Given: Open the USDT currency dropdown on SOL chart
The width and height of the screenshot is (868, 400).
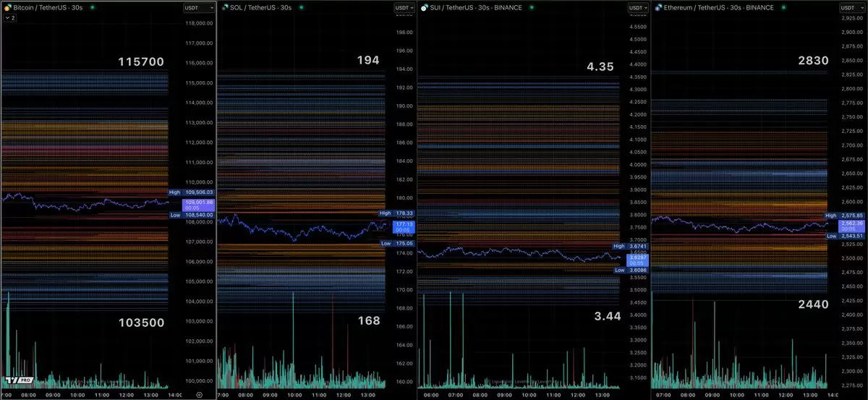Looking at the screenshot, I should point(406,7).
